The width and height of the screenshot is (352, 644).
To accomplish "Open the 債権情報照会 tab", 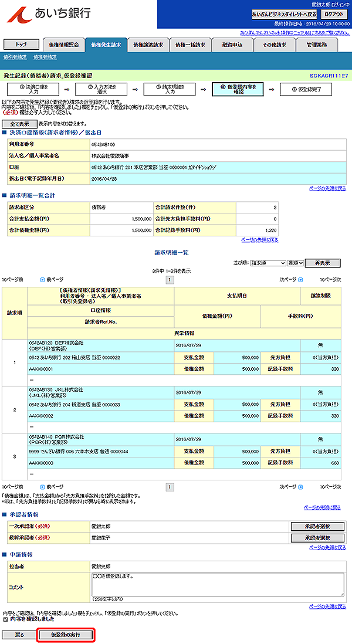I will click(64, 45).
